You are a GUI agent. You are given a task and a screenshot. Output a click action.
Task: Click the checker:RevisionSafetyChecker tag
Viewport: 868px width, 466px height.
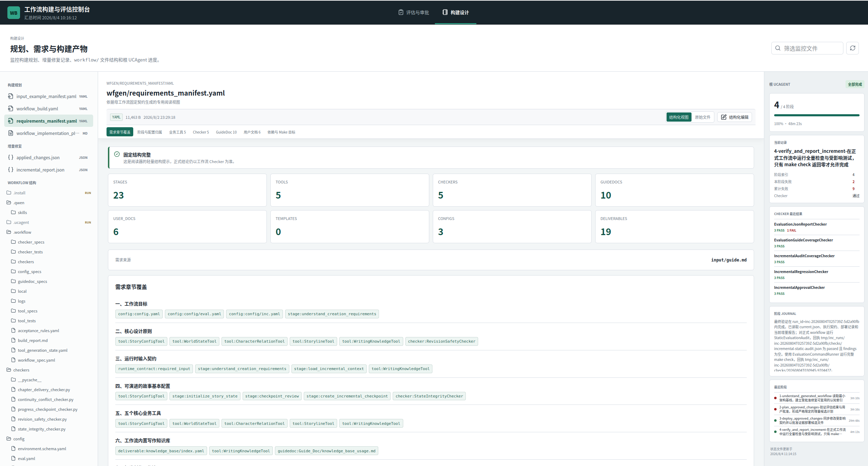(x=442, y=341)
